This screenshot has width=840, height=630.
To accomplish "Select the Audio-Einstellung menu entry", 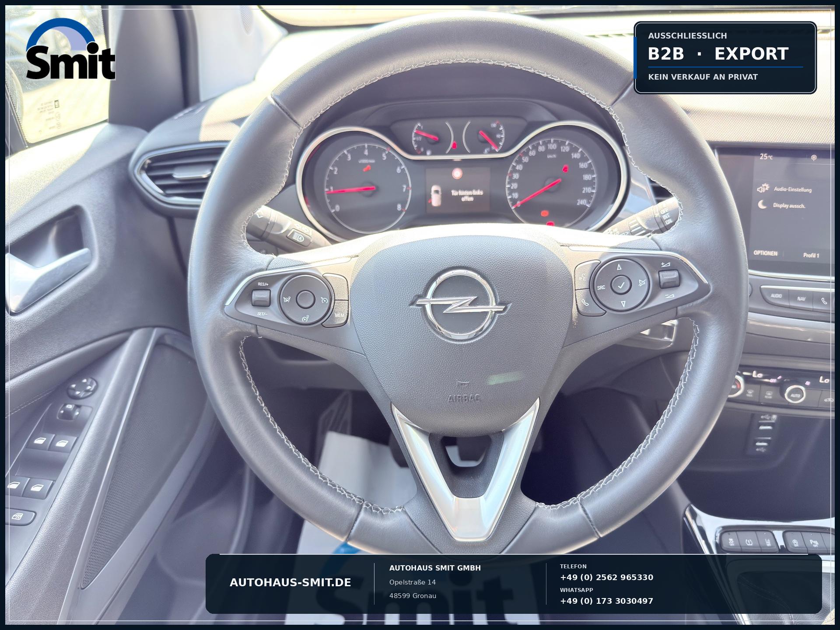I will [x=793, y=189].
